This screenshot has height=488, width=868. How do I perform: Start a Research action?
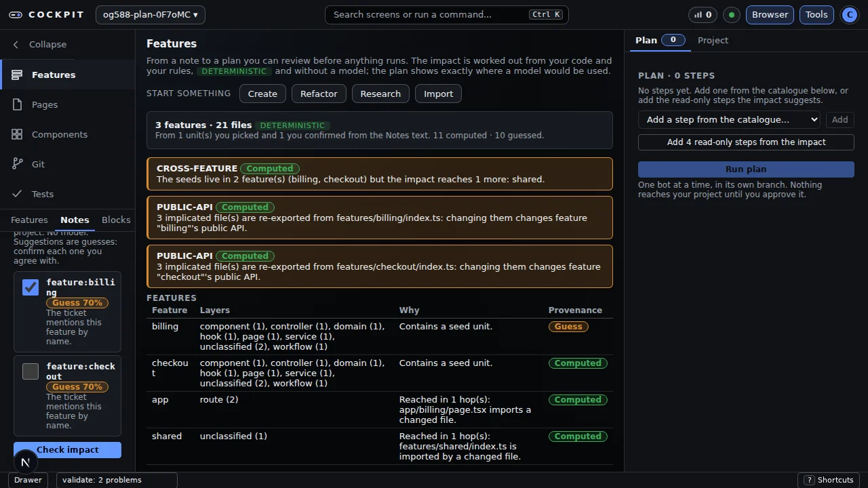pos(380,94)
